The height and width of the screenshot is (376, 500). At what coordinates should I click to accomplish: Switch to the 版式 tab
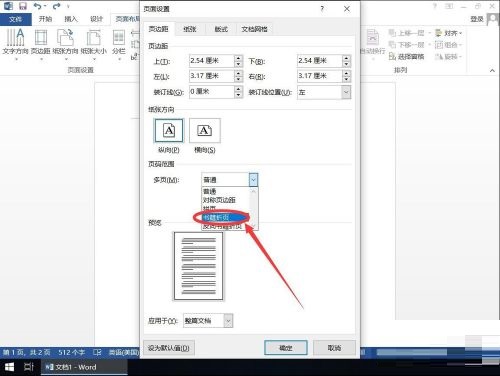click(x=221, y=29)
